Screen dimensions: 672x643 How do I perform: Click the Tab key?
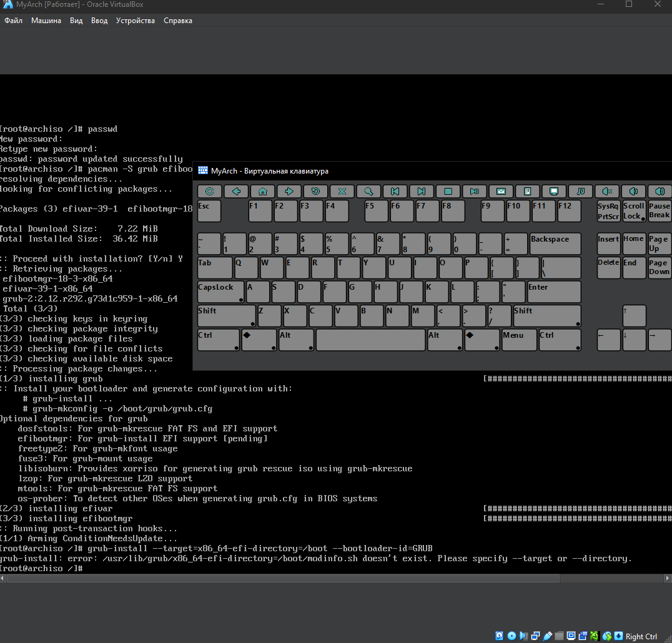tap(215, 268)
